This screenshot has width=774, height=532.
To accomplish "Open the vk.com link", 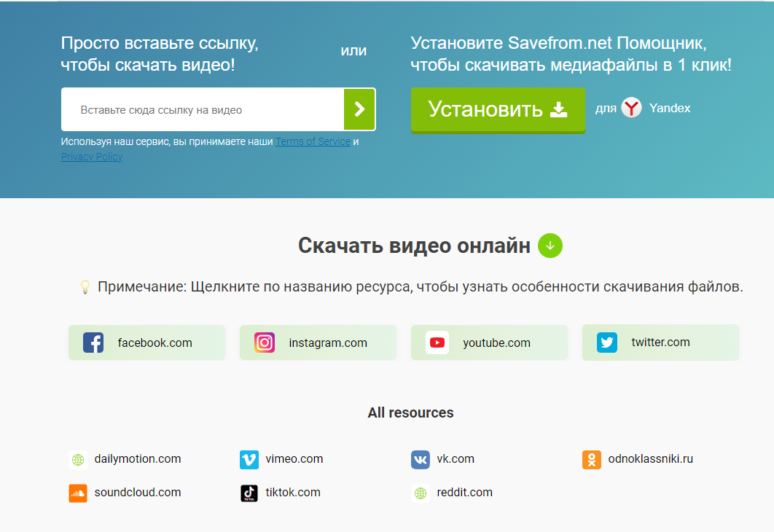I will tap(455, 458).
